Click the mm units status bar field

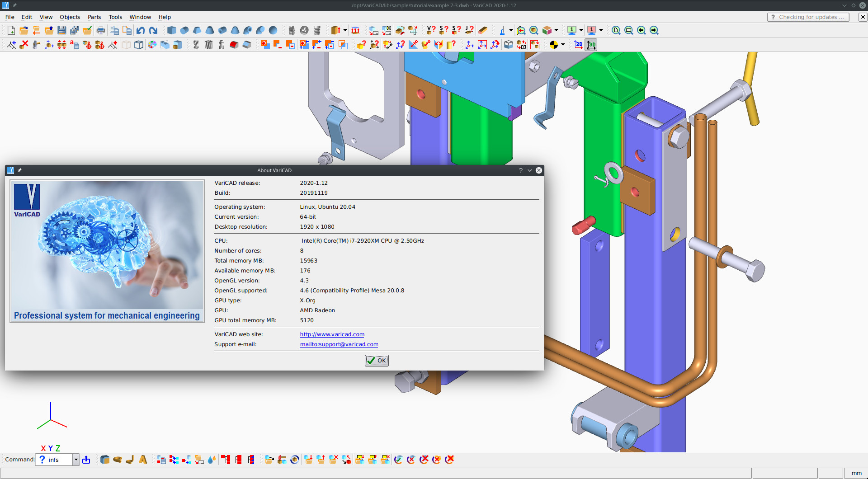(856, 473)
